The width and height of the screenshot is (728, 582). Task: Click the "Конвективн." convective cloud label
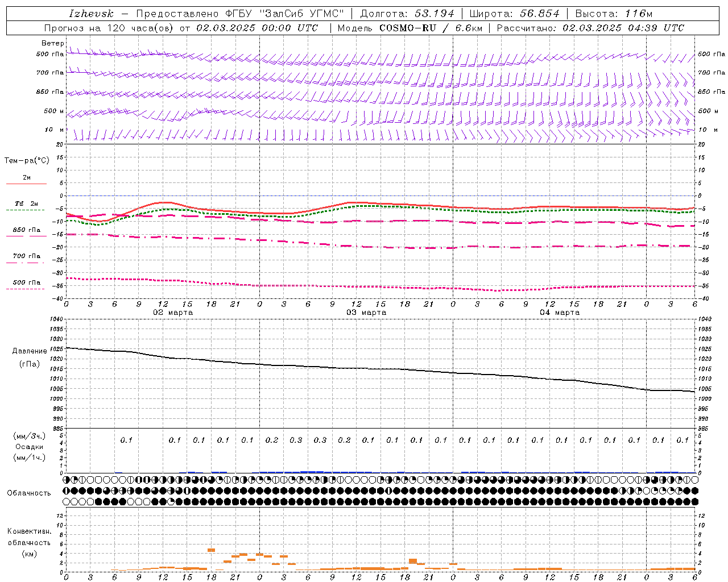[29, 531]
